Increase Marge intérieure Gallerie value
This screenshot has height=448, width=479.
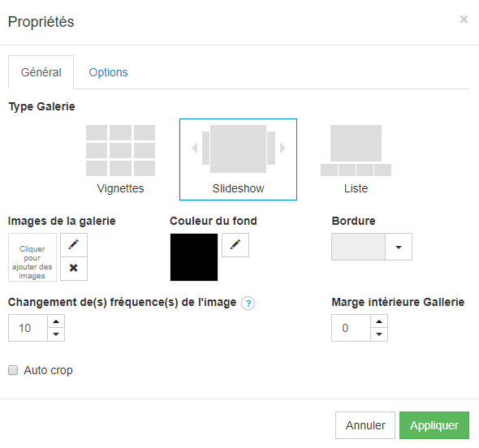379,321
